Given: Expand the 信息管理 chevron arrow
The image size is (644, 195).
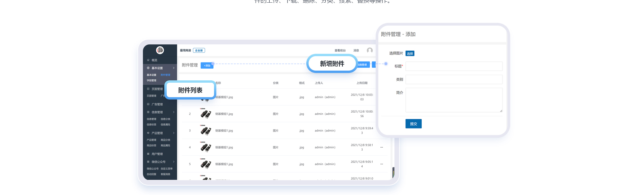Looking at the screenshot, I should point(174,112).
